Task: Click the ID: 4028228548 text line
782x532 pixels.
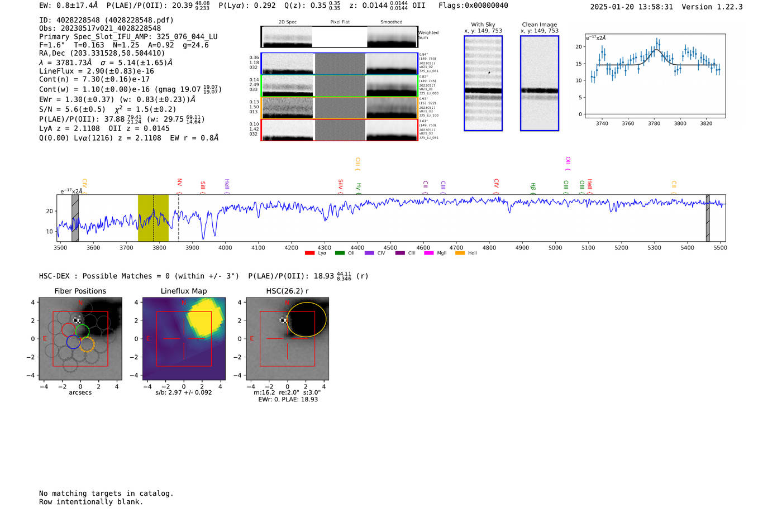Action: 106,20
